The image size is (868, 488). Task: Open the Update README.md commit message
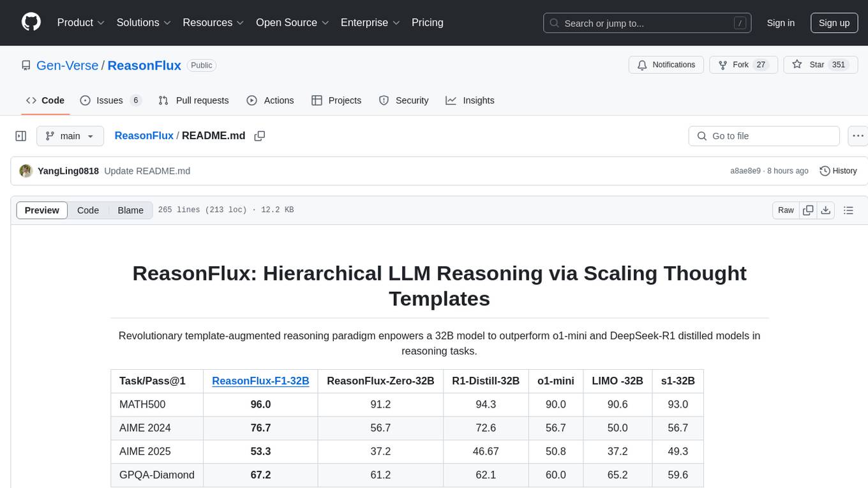[x=147, y=171]
